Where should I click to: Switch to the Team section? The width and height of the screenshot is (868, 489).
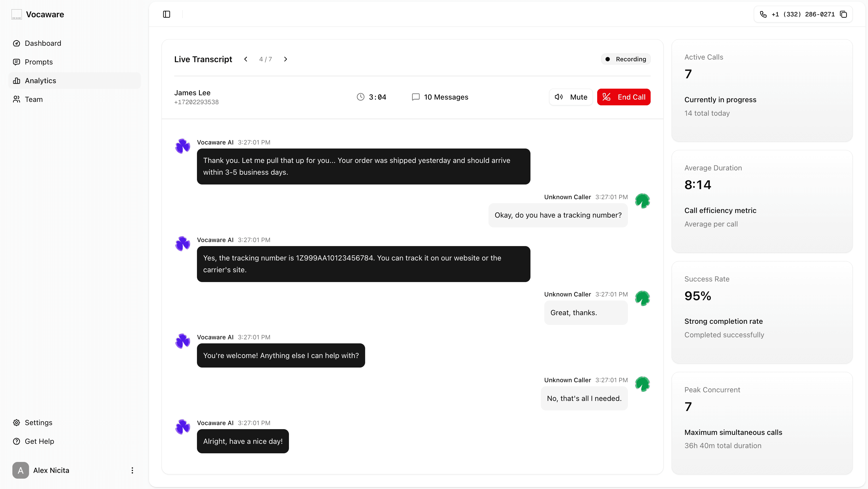coord(34,99)
